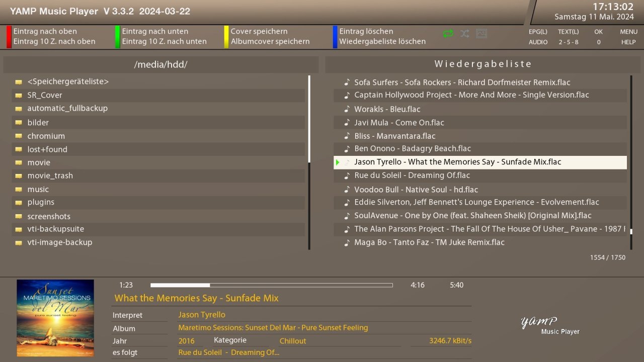644x362 pixels.
Task: Expand the movie folder
Action: click(x=39, y=162)
